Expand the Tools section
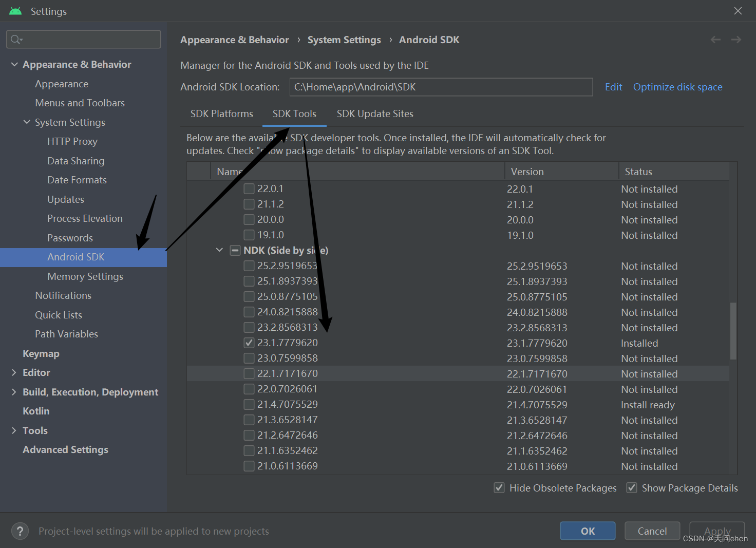756x548 pixels. pyautogui.click(x=14, y=430)
